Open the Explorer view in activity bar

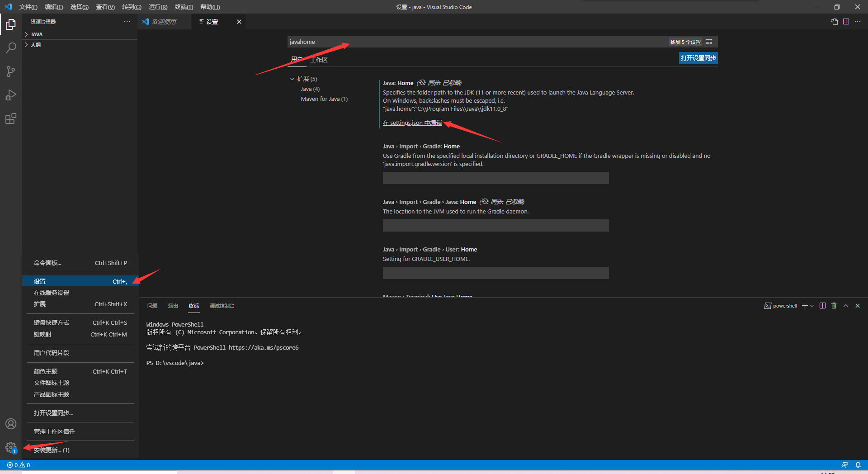(x=11, y=24)
